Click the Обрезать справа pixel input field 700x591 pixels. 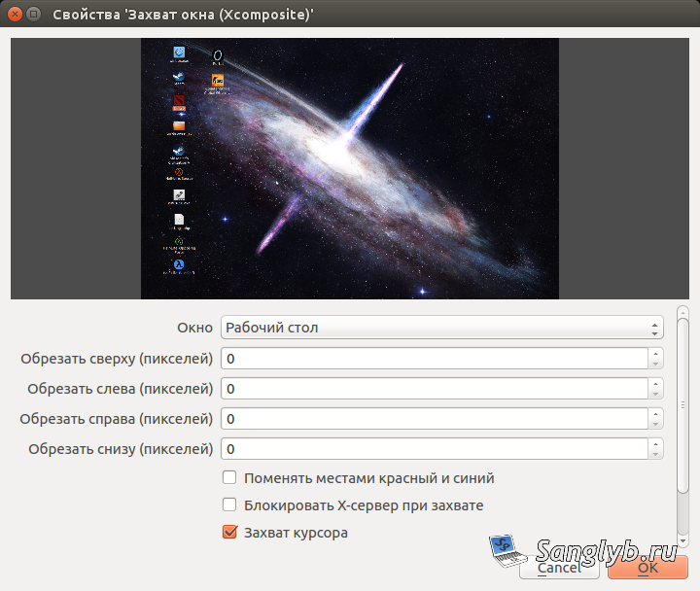point(435,419)
